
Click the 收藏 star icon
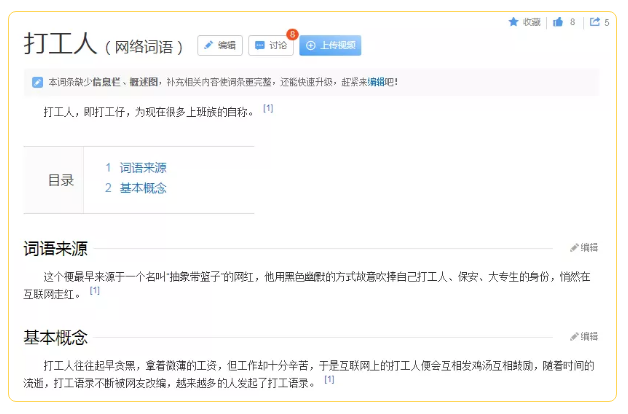coord(513,21)
